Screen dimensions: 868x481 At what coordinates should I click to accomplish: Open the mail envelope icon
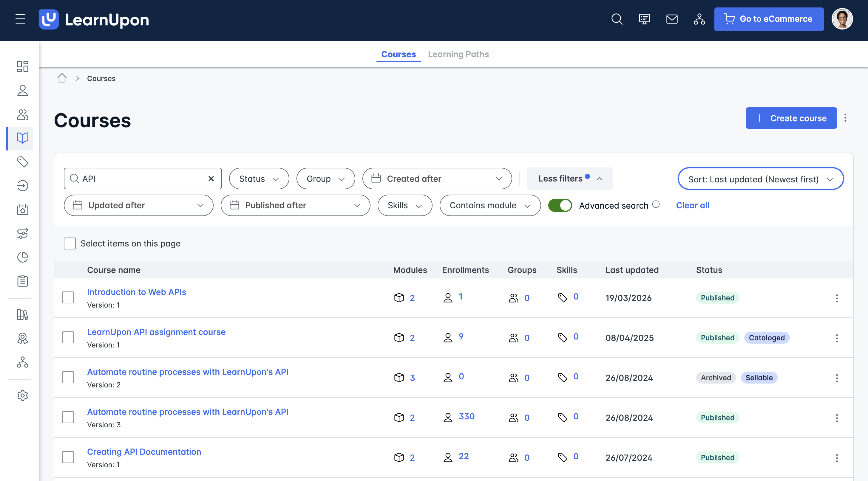click(x=671, y=19)
